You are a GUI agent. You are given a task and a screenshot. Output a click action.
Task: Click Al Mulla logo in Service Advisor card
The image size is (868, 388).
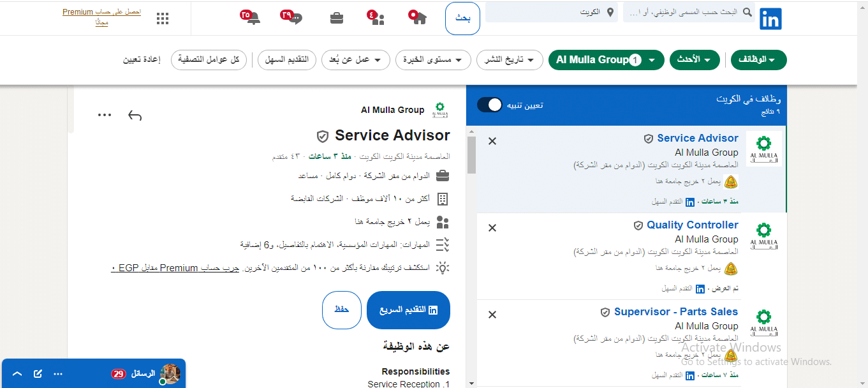(763, 148)
